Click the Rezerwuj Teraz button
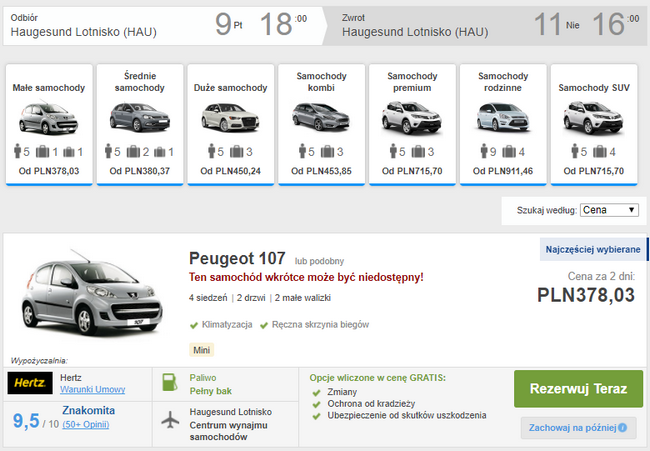Viewport: 650px width, 451px height. (578, 389)
